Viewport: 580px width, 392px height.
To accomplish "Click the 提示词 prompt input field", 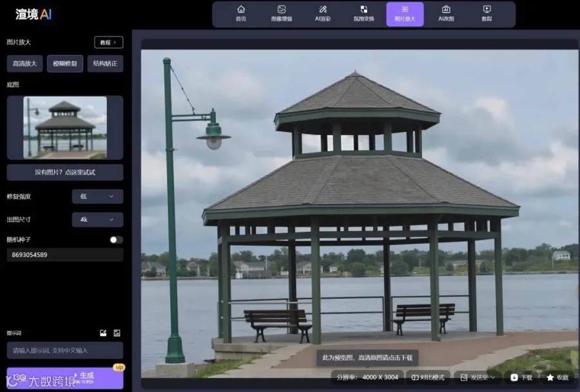I will point(64,350).
